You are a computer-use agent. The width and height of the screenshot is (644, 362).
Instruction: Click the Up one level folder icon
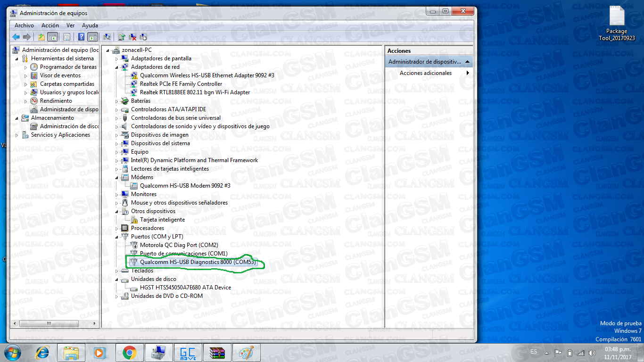[x=41, y=37]
